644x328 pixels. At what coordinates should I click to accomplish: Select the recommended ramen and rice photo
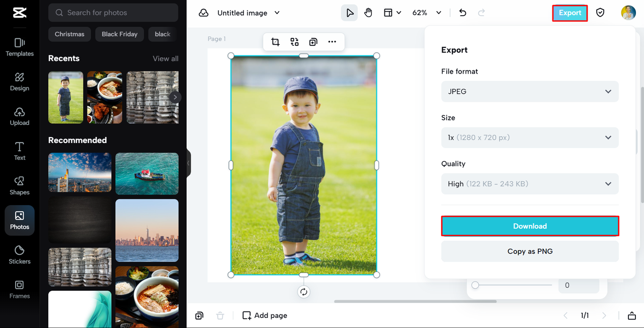click(147, 297)
